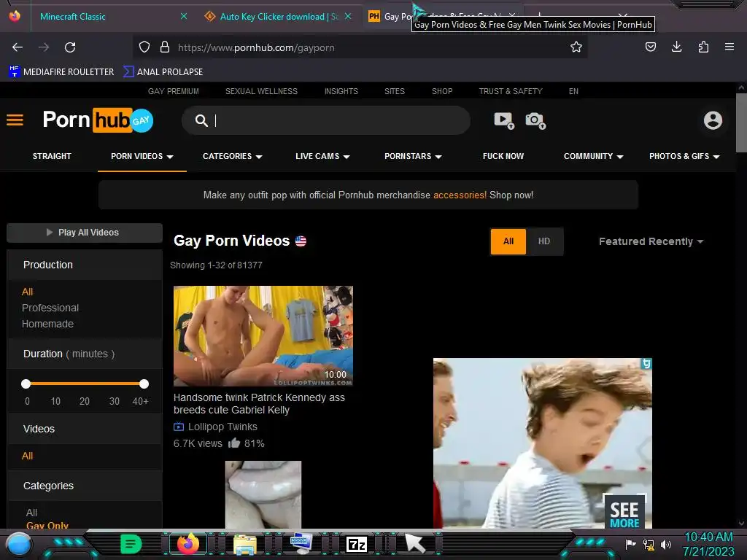Select Professional production filter

(50, 308)
